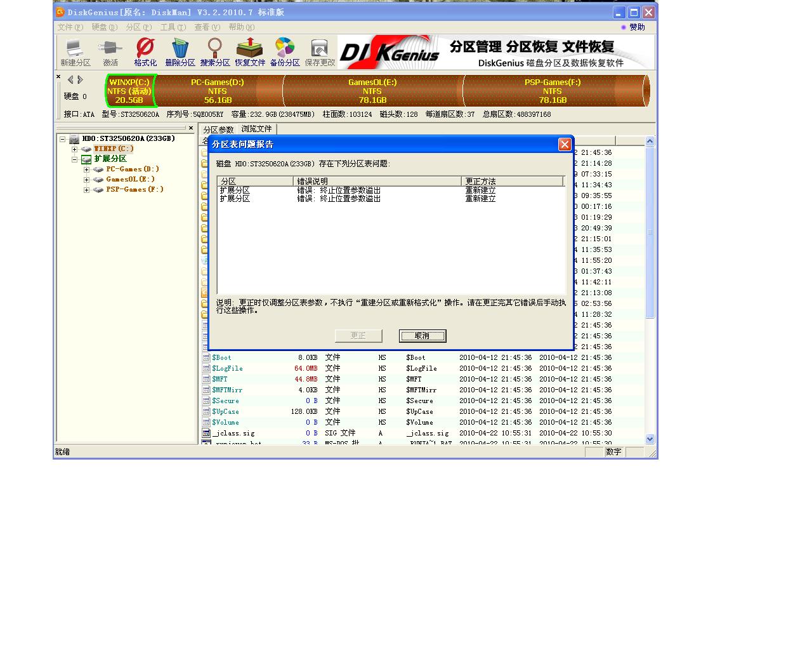Select the PC-Games(D:) partition bar segment
The width and height of the screenshot is (812, 650).
click(218, 91)
